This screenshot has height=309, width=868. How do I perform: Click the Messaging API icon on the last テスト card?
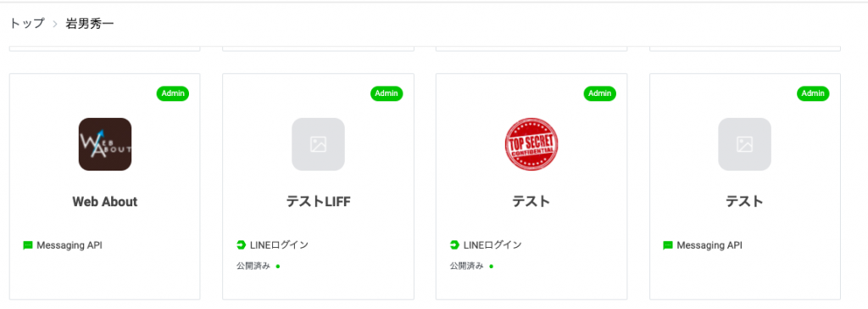pyautogui.click(x=668, y=245)
